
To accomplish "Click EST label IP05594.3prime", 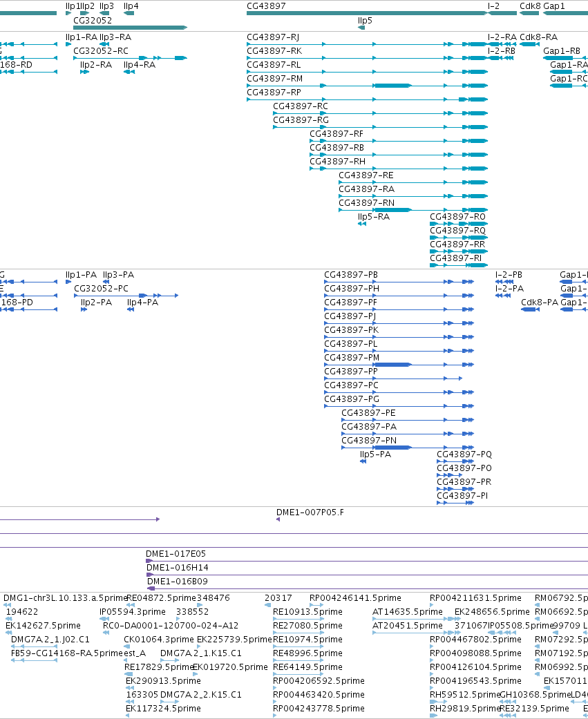I will pos(133,612).
